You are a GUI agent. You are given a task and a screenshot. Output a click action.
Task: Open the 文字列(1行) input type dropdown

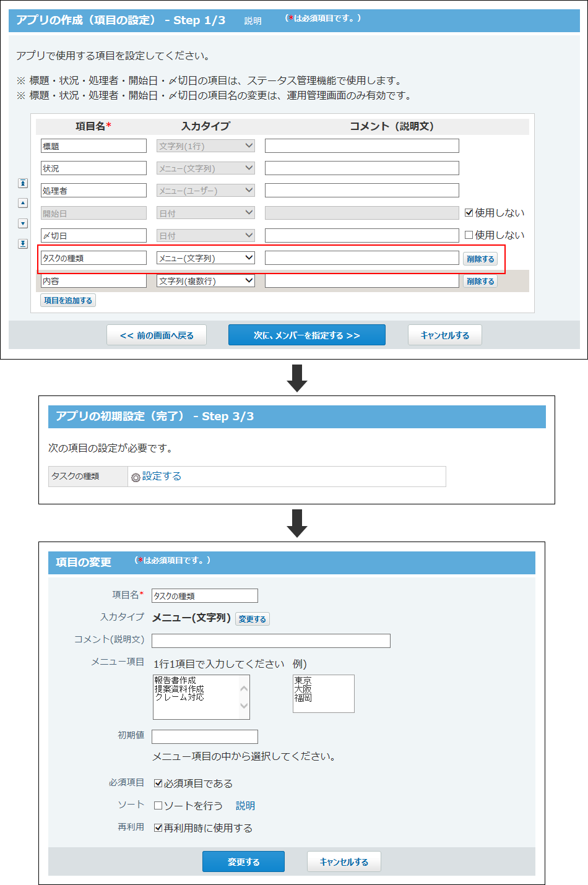point(205,146)
